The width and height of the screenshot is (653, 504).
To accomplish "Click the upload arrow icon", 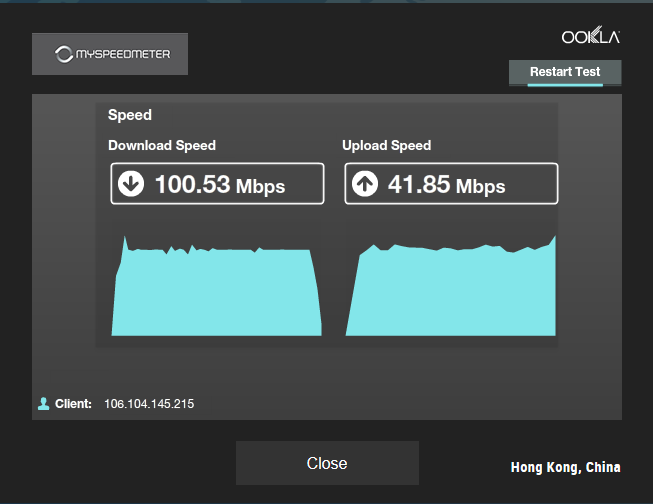I will (365, 184).
